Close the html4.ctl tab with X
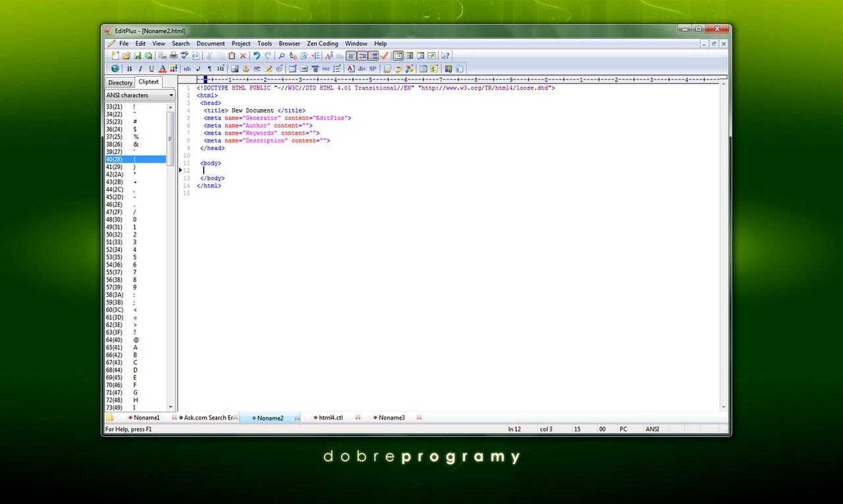 (x=358, y=418)
